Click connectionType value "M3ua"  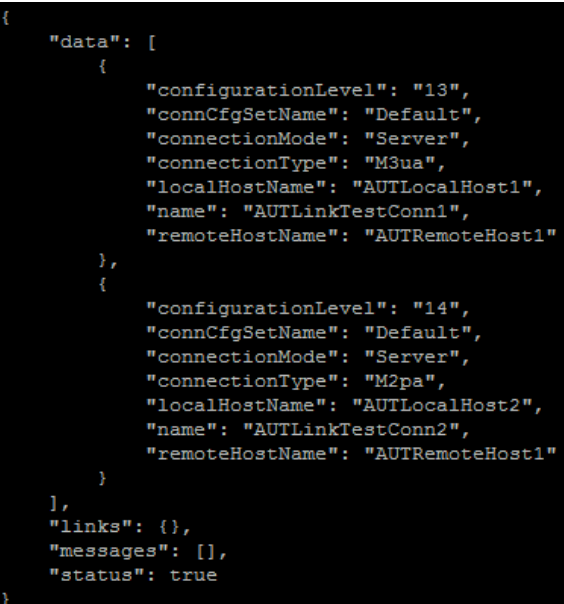pos(400,163)
